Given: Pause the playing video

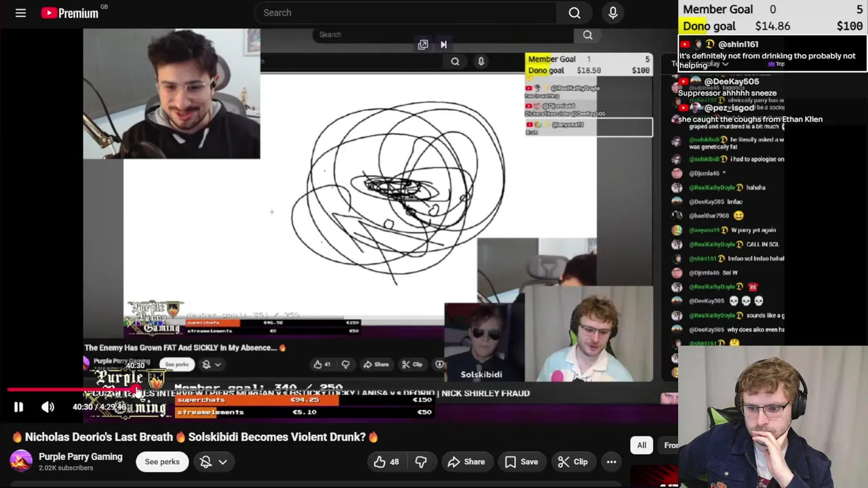Looking at the screenshot, I should pos(18,407).
